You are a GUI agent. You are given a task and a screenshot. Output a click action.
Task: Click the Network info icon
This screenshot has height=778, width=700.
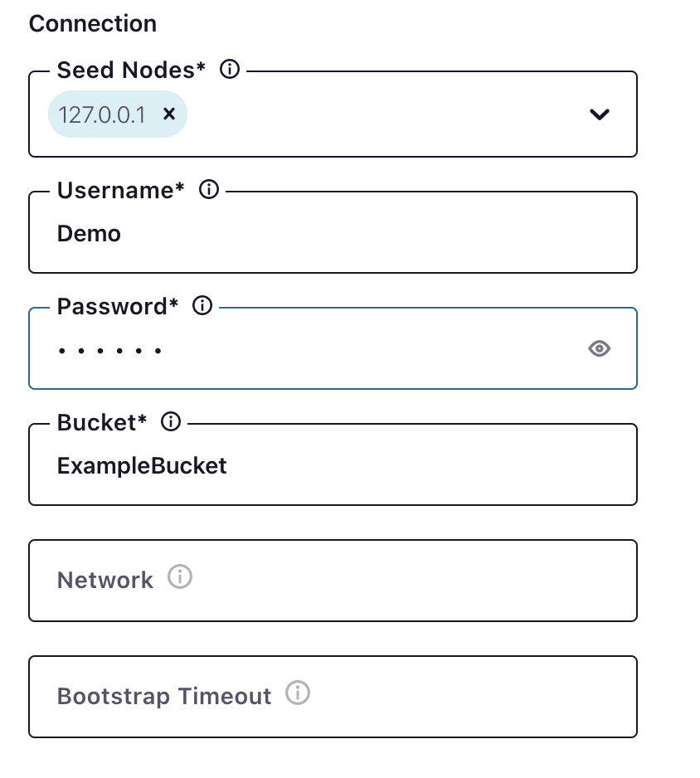pos(179,576)
